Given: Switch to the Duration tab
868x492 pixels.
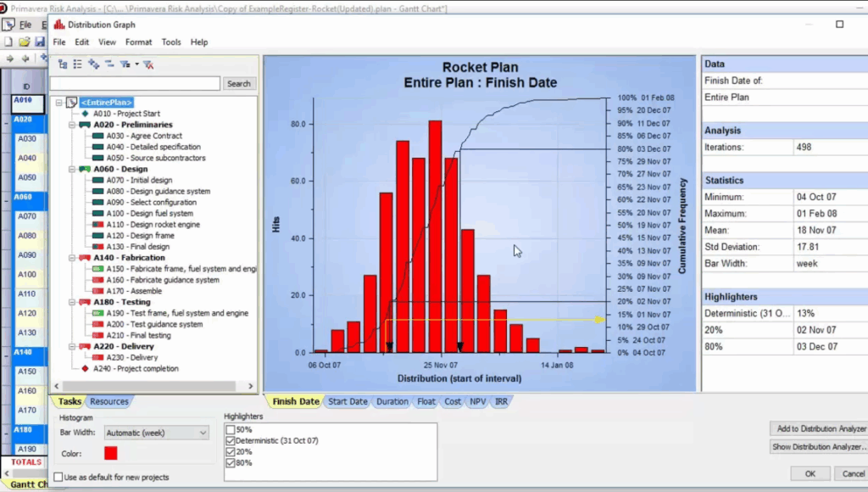Looking at the screenshot, I should click(392, 402).
